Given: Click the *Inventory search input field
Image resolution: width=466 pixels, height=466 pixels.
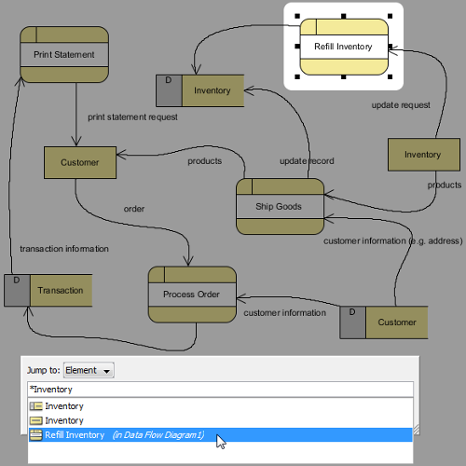Looking at the screenshot, I should 220,389.
